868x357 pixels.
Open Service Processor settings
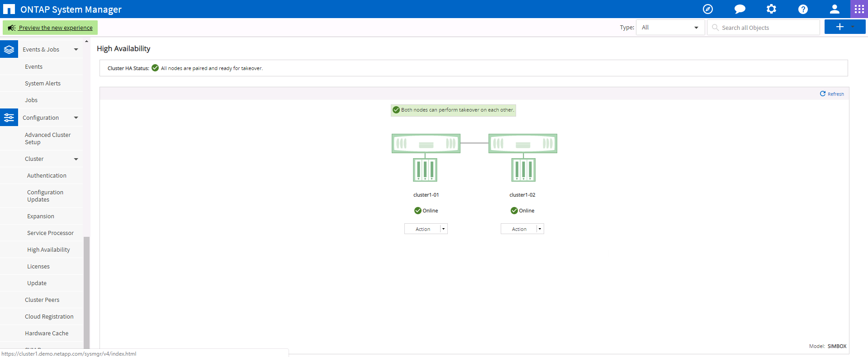click(x=50, y=233)
